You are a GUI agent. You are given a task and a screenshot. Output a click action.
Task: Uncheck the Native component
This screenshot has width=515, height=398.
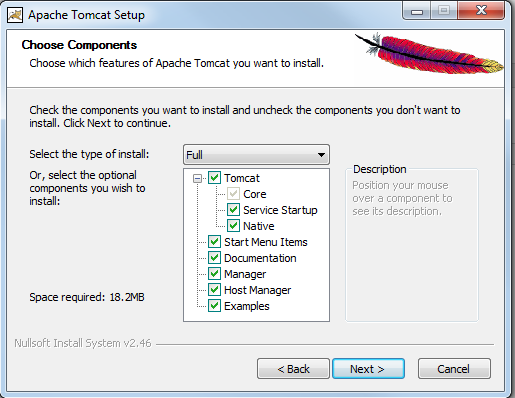point(233,226)
